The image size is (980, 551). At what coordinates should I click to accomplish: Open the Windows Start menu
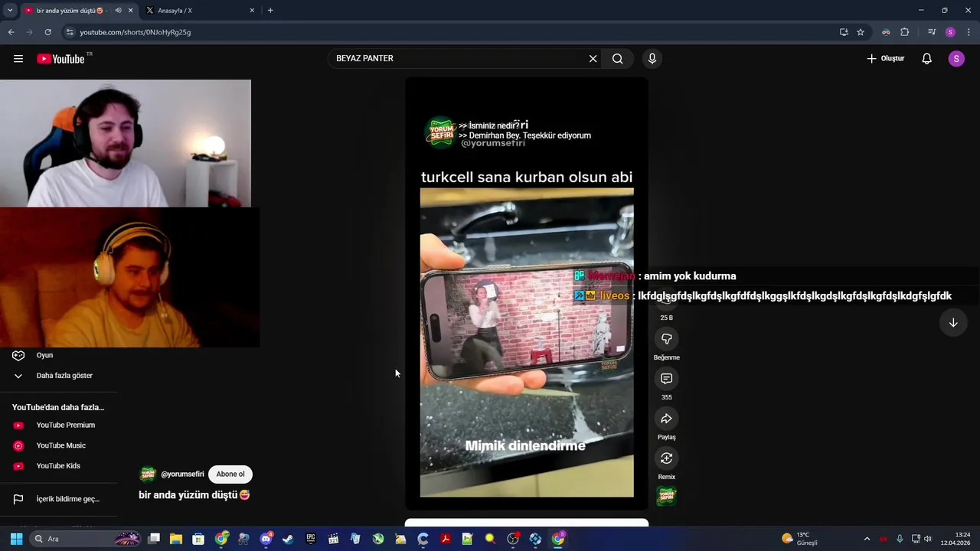click(16, 539)
